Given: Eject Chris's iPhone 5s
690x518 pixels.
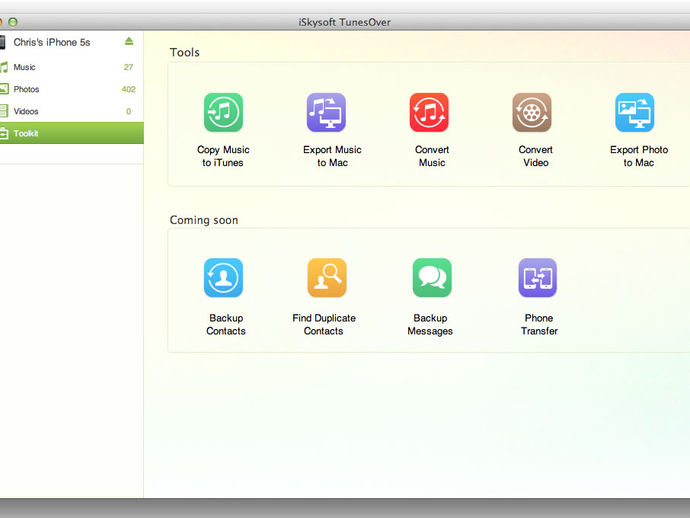Looking at the screenshot, I should coord(128,41).
